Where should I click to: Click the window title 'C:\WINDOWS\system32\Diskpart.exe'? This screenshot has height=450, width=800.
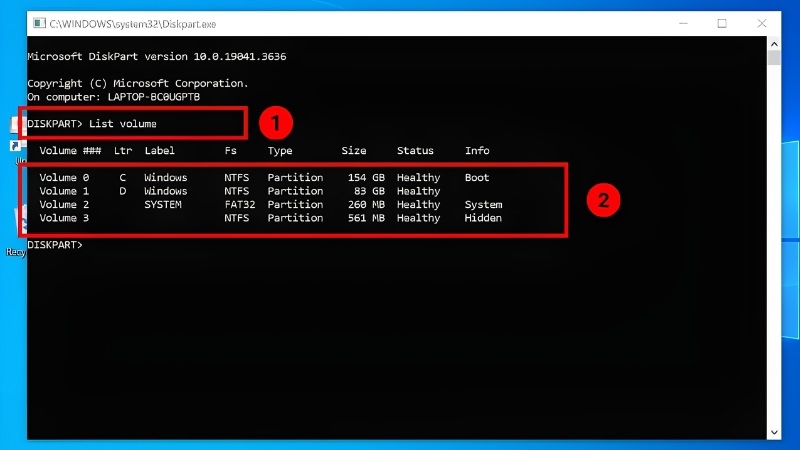click(133, 24)
